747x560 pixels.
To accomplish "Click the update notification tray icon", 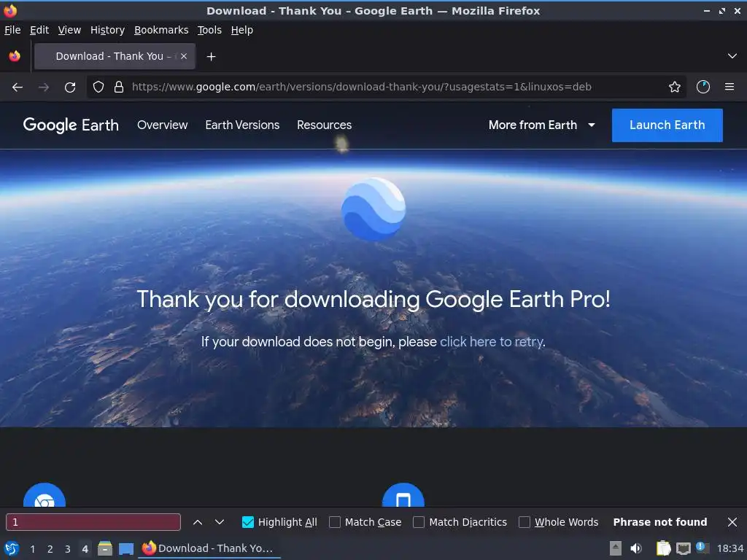I will pyautogui.click(x=702, y=547).
